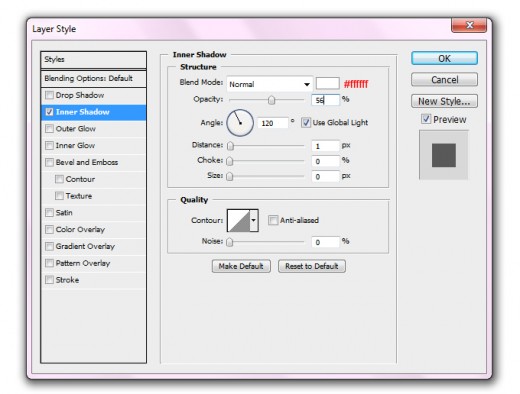Focus the Choke value field

coord(326,161)
